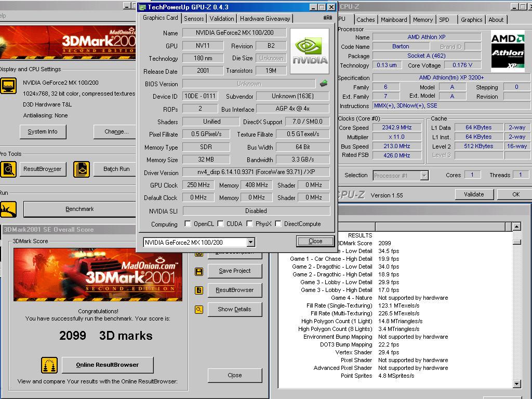Click the Change... button

pyautogui.click(x=115, y=131)
